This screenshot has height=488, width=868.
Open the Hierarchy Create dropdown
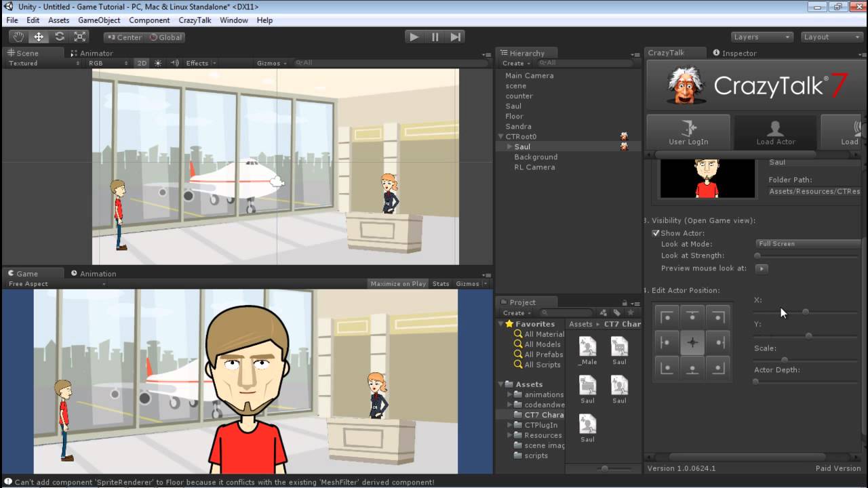click(515, 63)
